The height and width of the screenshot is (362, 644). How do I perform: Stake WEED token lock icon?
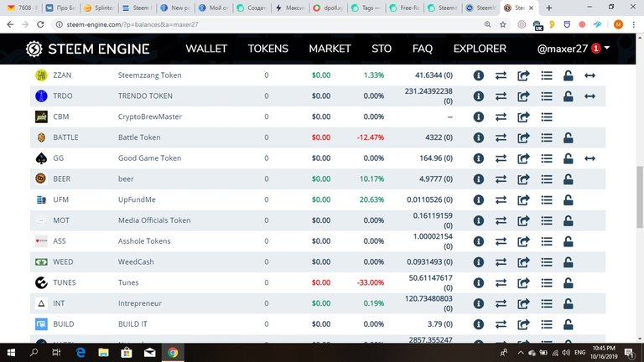(568, 262)
